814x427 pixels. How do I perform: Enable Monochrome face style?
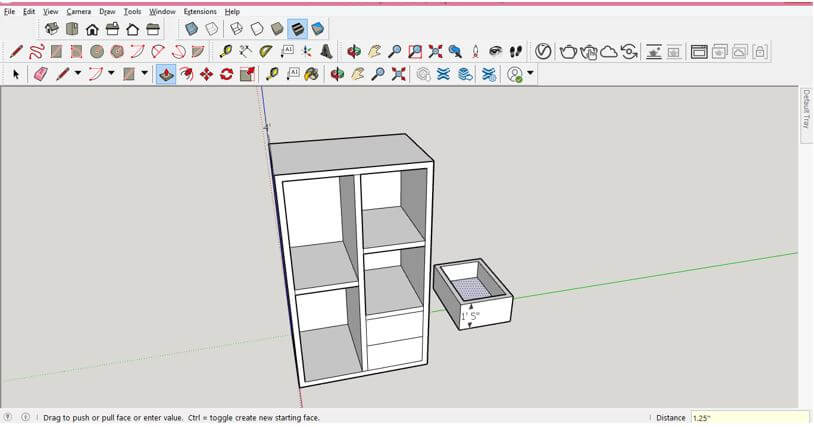[318, 29]
